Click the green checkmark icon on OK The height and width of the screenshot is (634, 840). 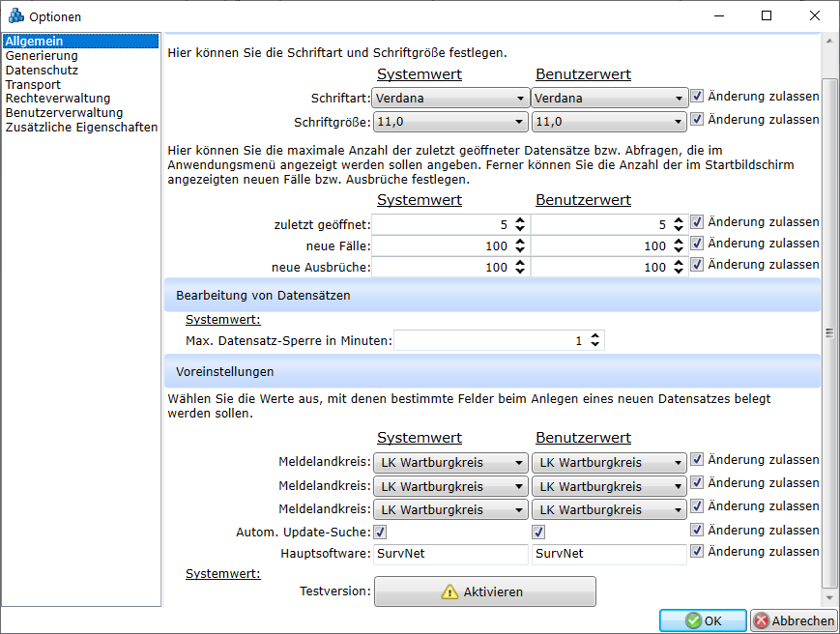(692, 621)
